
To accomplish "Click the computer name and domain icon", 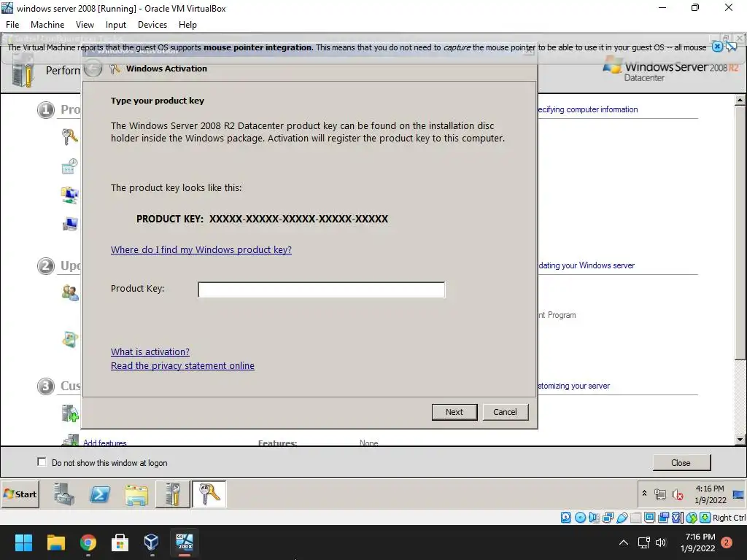I will [70, 224].
